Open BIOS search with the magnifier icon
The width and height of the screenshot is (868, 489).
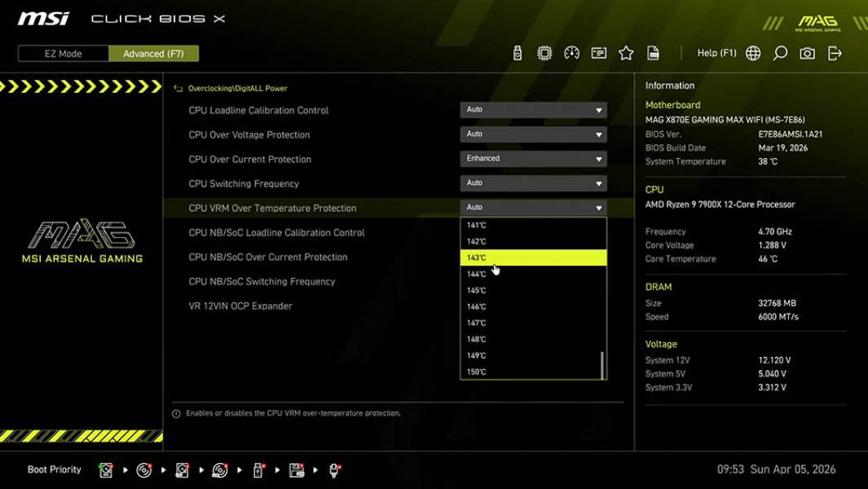pyautogui.click(x=781, y=52)
